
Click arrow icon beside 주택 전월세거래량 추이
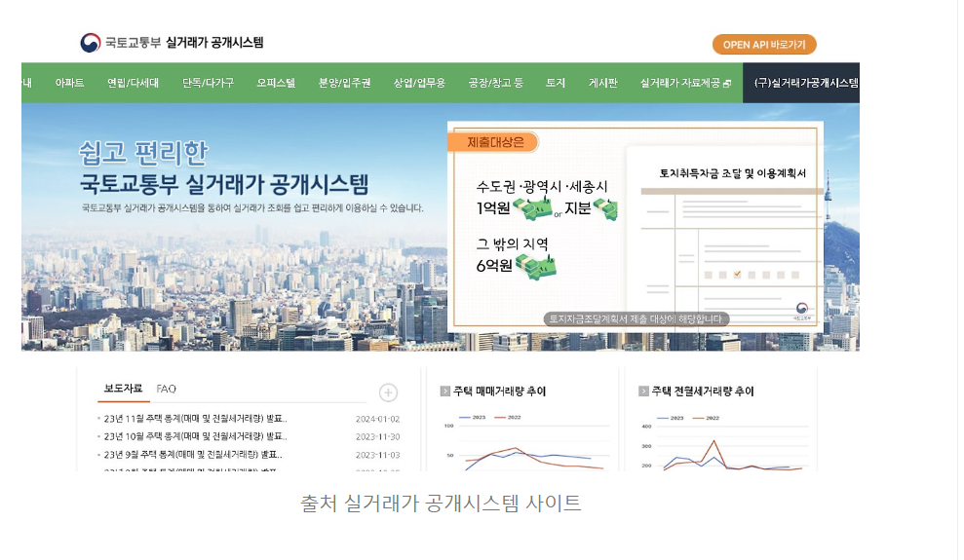point(643,392)
